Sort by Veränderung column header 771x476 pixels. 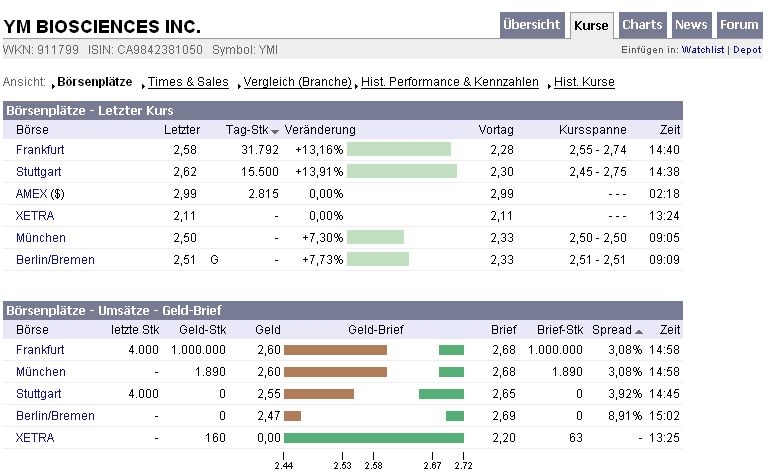[x=320, y=130]
